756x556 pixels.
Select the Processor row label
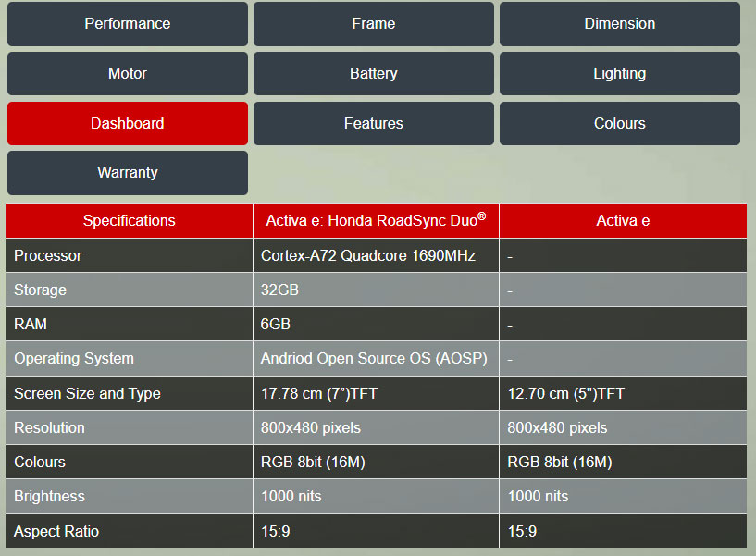pos(48,256)
